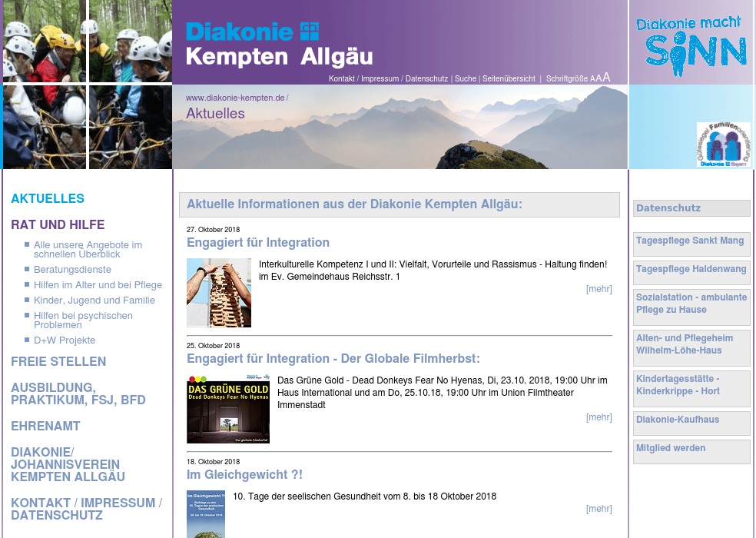The height and width of the screenshot is (538, 756).
Task: Click the climbing group header photo
Action: [86, 85]
